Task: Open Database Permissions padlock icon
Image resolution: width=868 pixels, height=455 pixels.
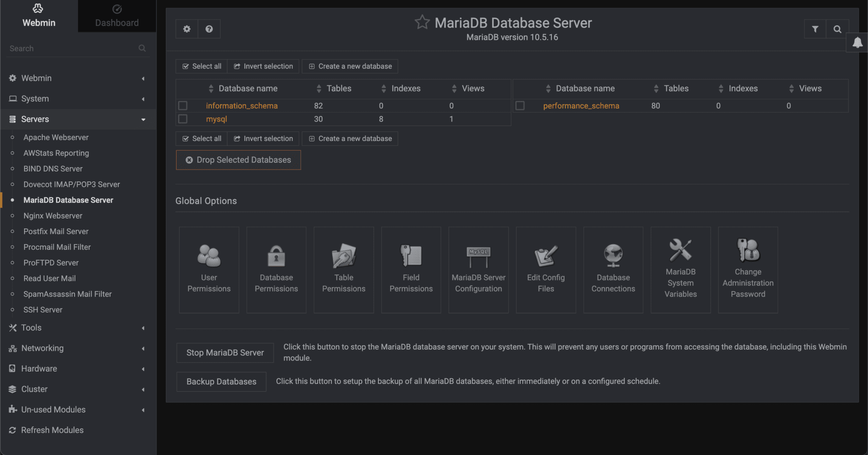Action: tap(276, 255)
